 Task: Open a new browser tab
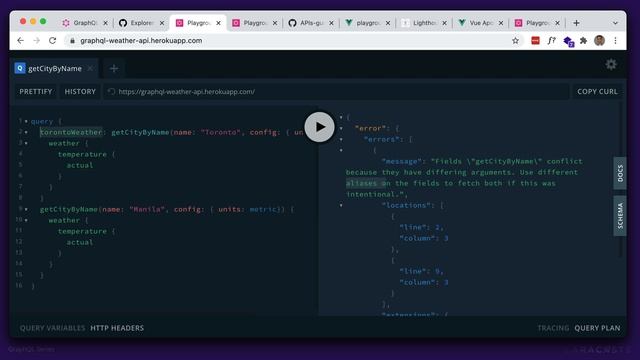pos(576,23)
